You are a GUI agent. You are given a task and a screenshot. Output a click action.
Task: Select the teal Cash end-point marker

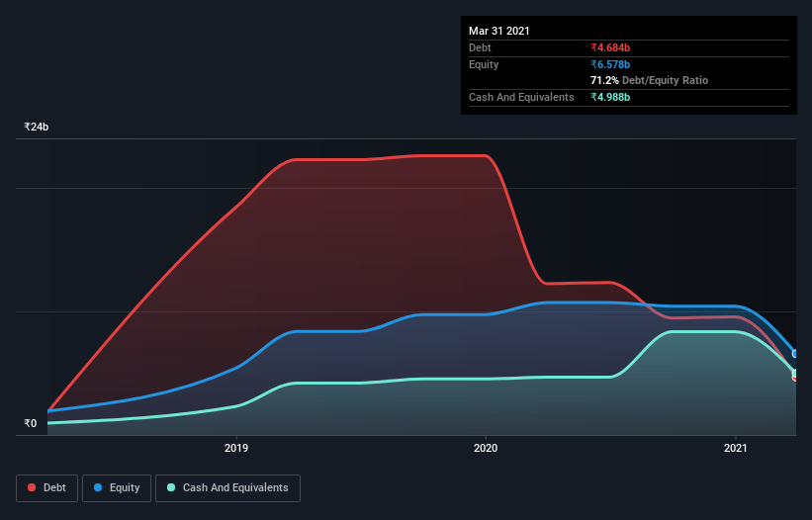point(795,373)
